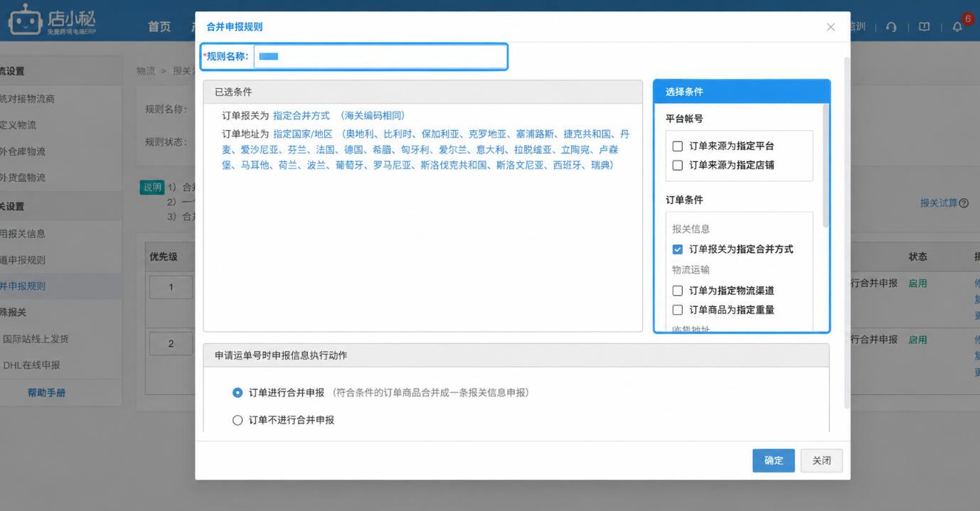Confirm the rule with 确定 button
Image resolution: width=980 pixels, height=511 pixels.
coord(774,461)
